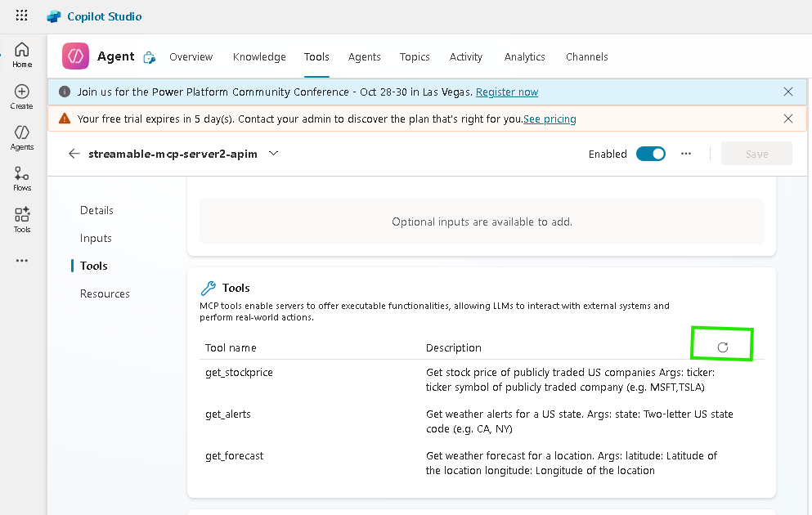Open the app launcher waffle grid

21,16
